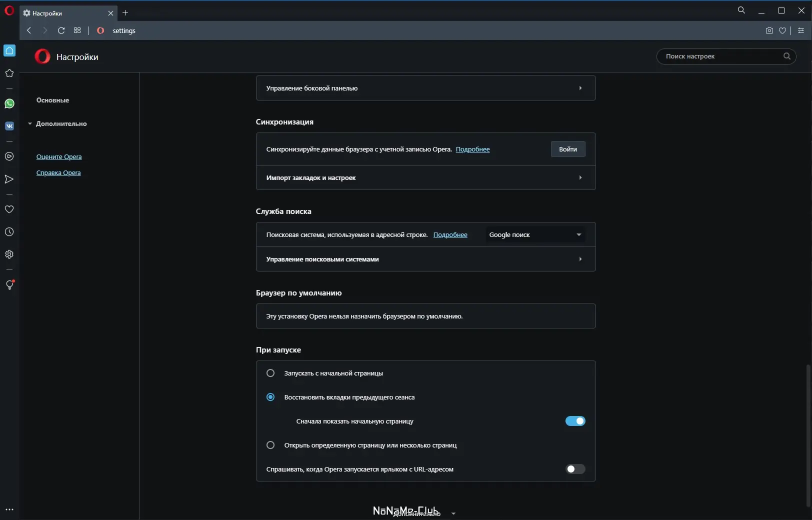The height and width of the screenshot is (520, 812).
Task: Open the 'Google поиск' search engine dropdown
Action: coord(535,234)
